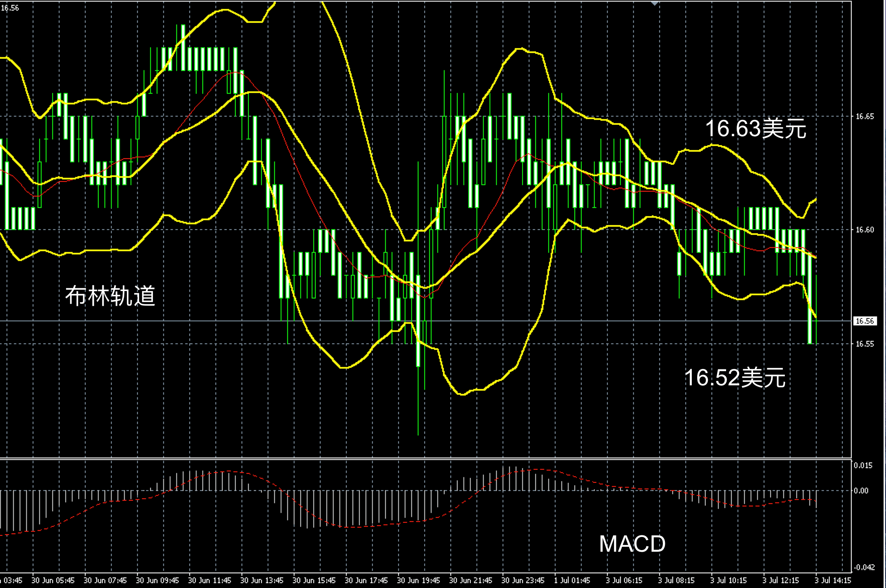The width and height of the screenshot is (886, 588).
Task: Click the 30 Jun 17:45 time label
Action: pyautogui.click(x=366, y=580)
